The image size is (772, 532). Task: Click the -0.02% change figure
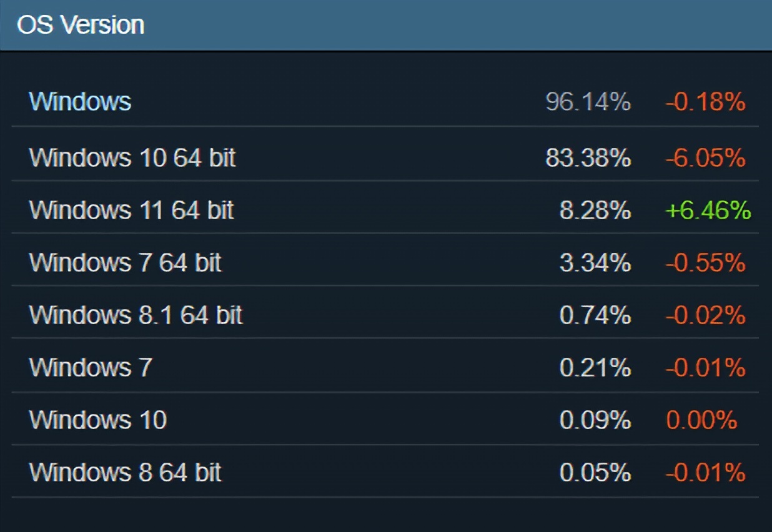click(x=705, y=316)
